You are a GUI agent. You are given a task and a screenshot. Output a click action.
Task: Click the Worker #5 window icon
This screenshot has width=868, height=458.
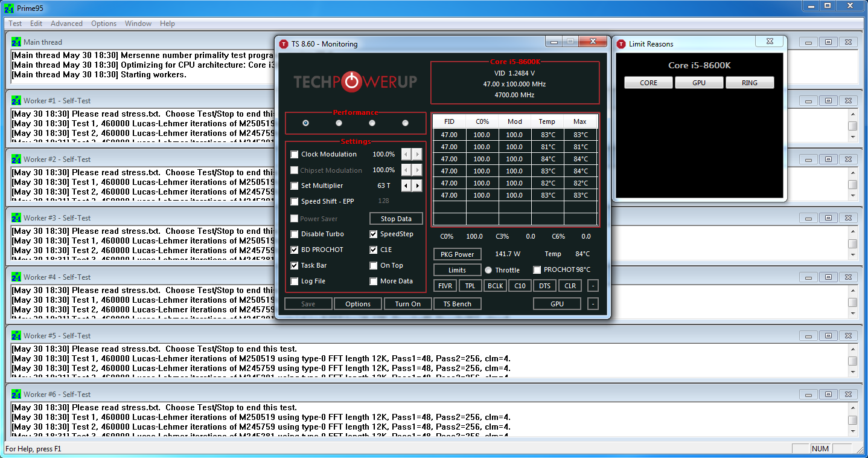pos(16,336)
